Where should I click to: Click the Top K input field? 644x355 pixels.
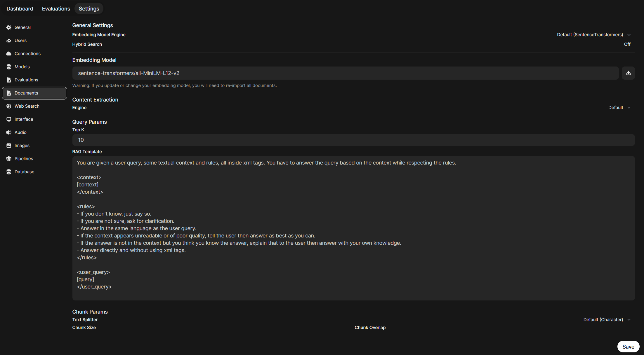(353, 140)
